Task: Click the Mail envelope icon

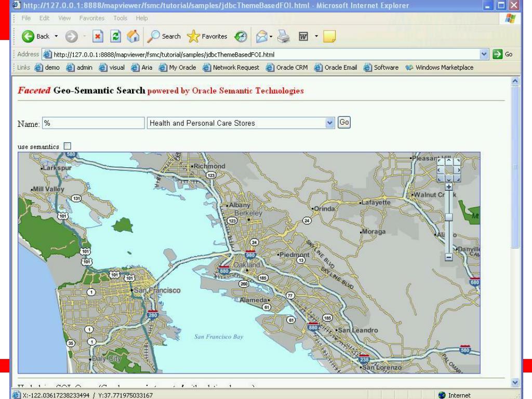Action: tap(262, 36)
